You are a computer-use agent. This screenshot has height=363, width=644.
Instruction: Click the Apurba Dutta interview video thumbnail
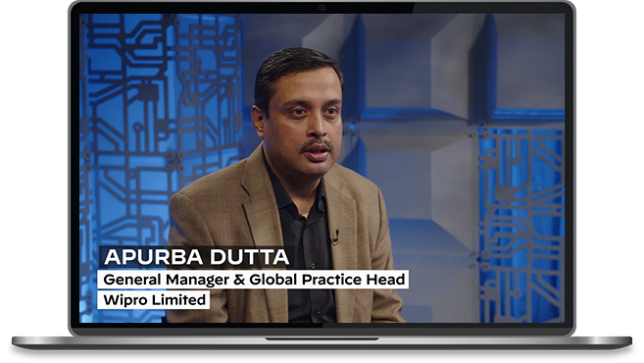(x=322, y=168)
